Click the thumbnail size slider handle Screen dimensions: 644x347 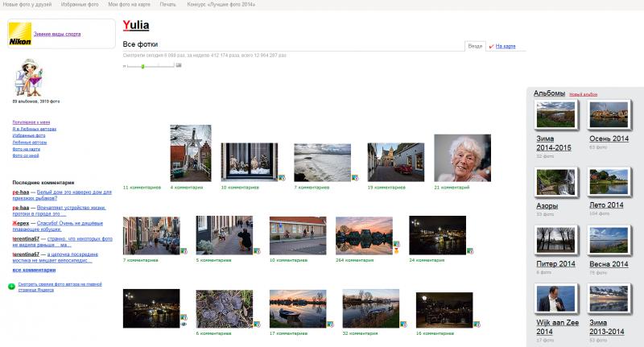click(x=143, y=66)
